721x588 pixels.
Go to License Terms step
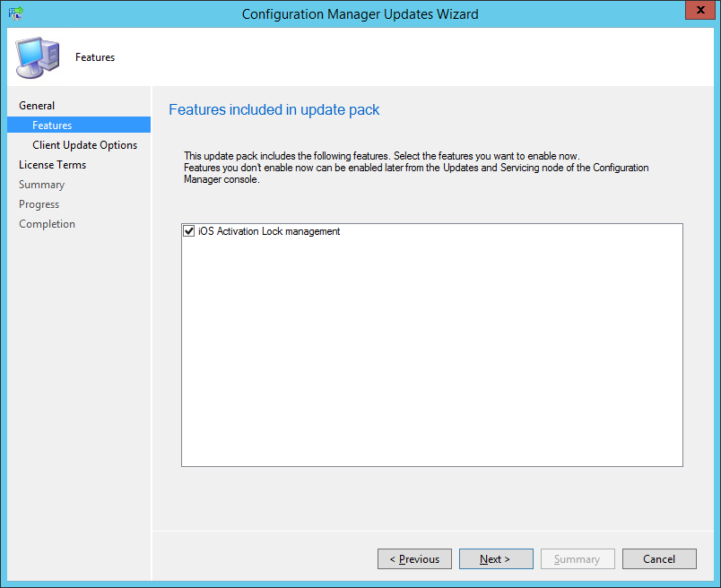[x=52, y=165]
